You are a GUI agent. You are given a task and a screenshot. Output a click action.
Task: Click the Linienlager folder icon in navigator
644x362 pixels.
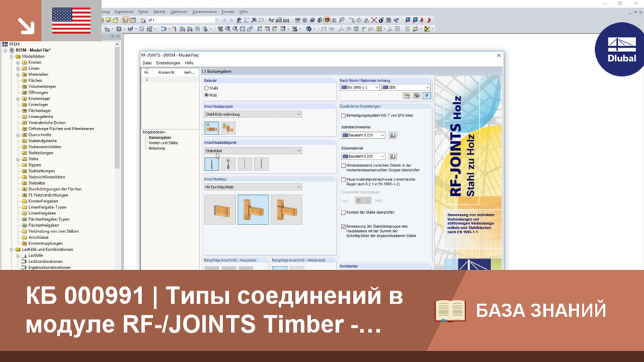click(x=25, y=105)
